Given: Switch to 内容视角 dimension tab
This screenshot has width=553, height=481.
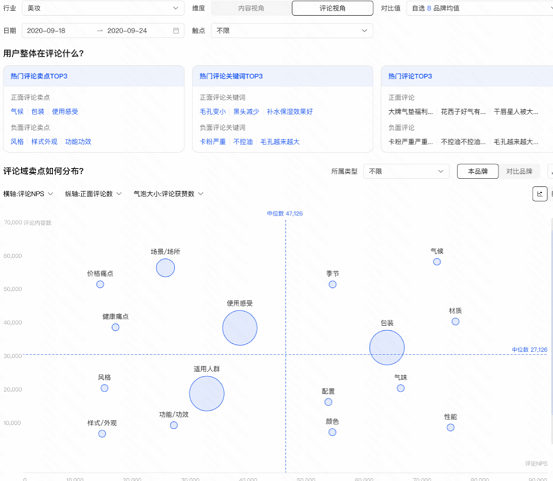Looking at the screenshot, I should [251, 8].
